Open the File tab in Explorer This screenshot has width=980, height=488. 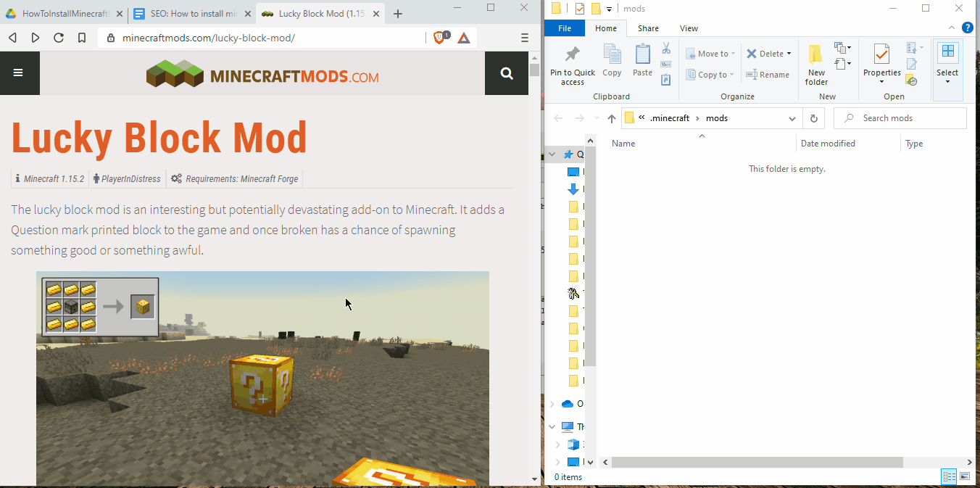coord(565,28)
